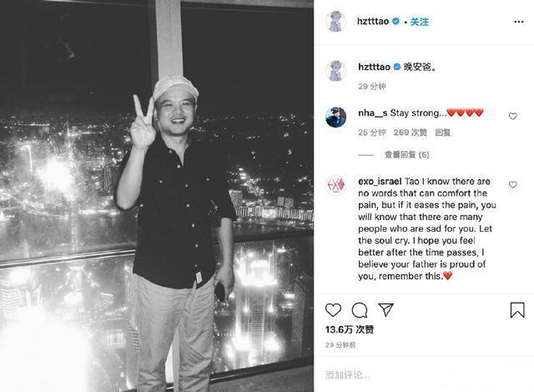This screenshot has height=392, width=534.
Task: Open the hztttao username in the header
Action: [373, 21]
